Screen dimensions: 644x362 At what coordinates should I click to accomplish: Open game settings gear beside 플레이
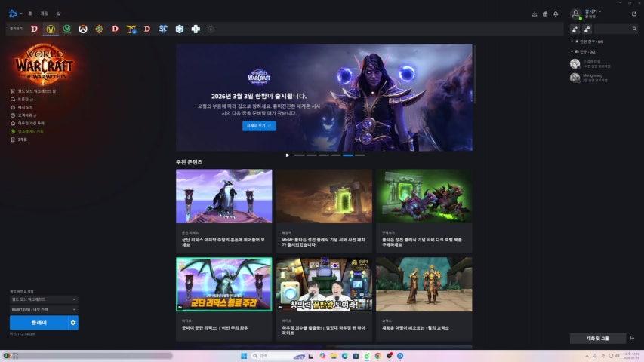pyautogui.click(x=73, y=323)
